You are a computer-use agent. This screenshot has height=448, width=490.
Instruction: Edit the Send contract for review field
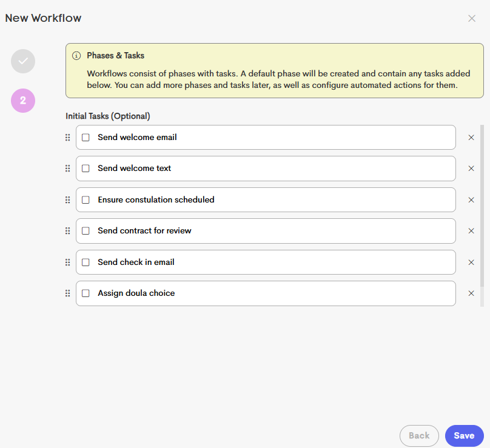266,231
